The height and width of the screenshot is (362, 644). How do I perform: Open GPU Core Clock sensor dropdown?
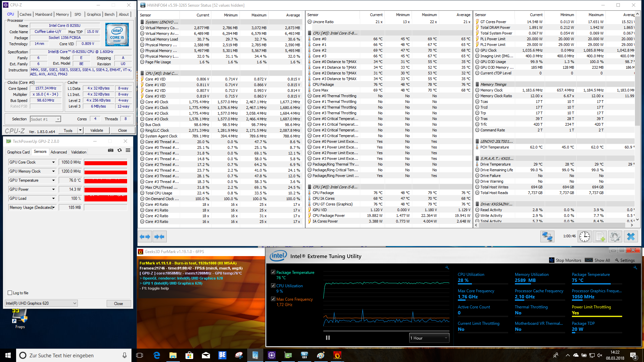click(x=53, y=162)
